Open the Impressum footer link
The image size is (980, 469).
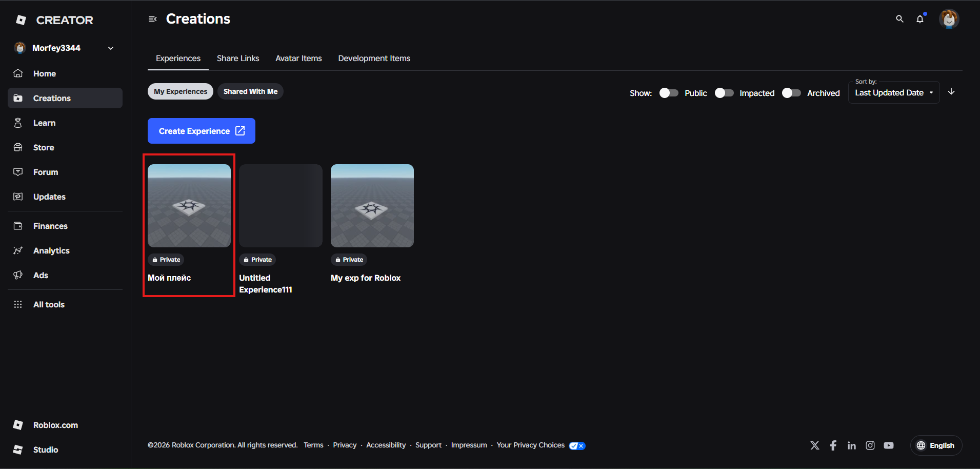469,445
